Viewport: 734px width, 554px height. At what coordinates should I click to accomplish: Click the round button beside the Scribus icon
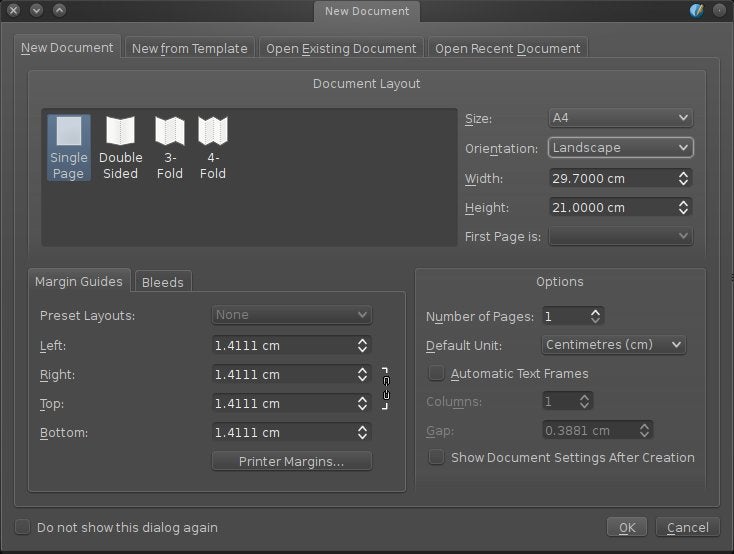[x=719, y=10]
